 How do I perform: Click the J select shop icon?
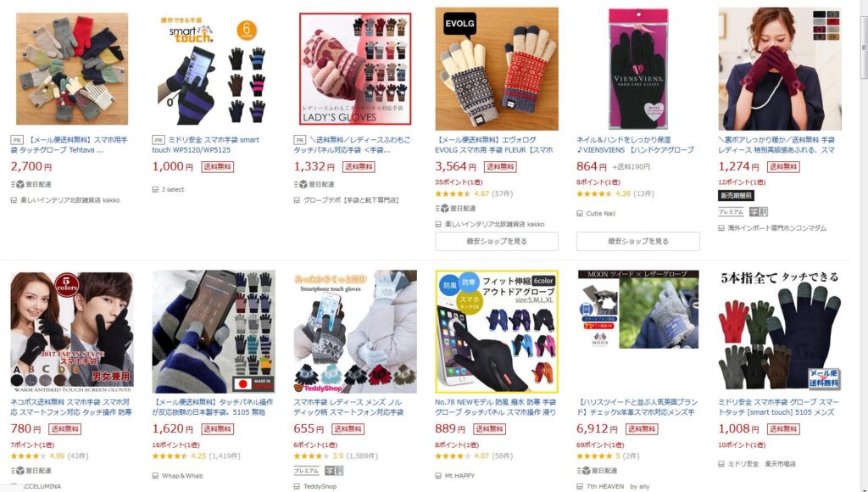155,189
